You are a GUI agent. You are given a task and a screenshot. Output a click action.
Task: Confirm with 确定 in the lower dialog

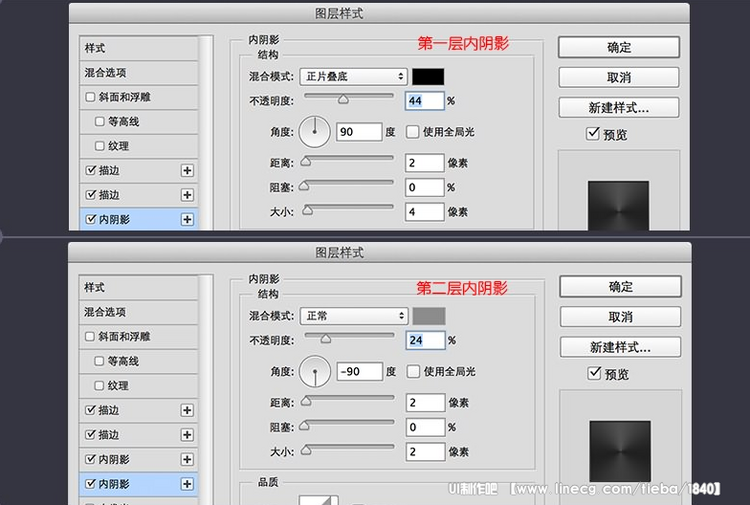(620, 286)
